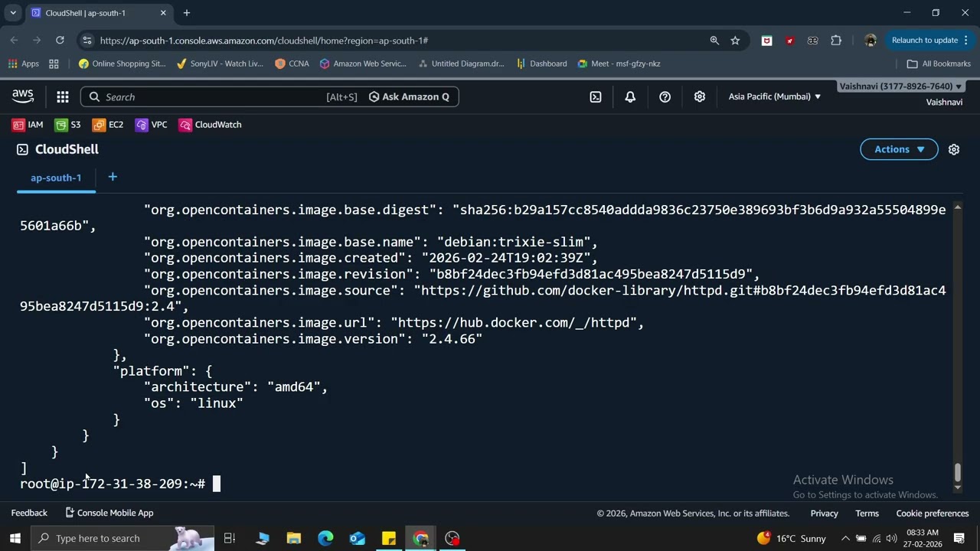Open CCNA bookmark
Viewport: 980px width, 551px height.
(292, 64)
